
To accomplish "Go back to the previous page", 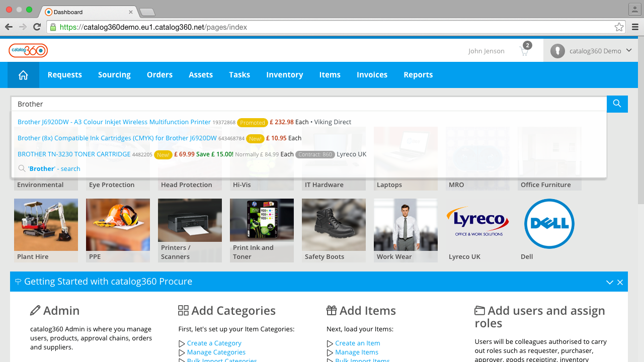I will click(x=9, y=27).
